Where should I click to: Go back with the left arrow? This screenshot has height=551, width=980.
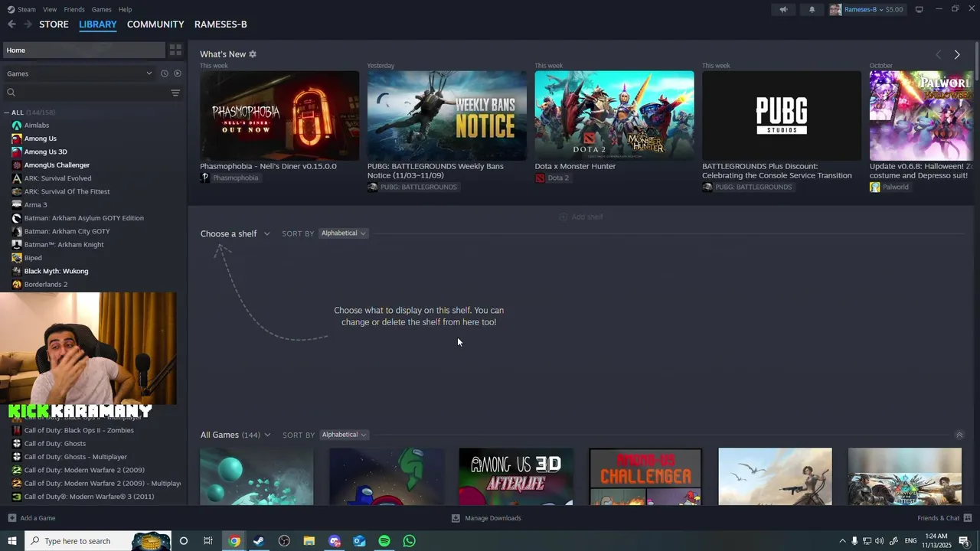(x=11, y=24)
